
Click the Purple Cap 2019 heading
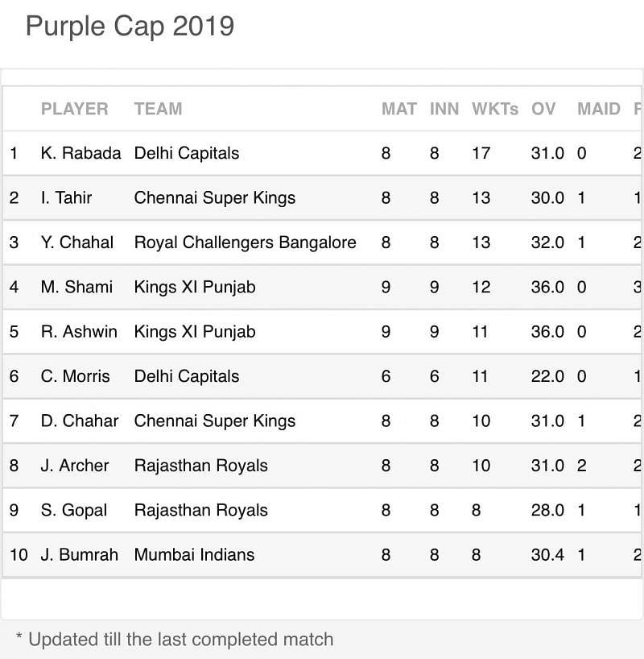[x=130, y=26]
